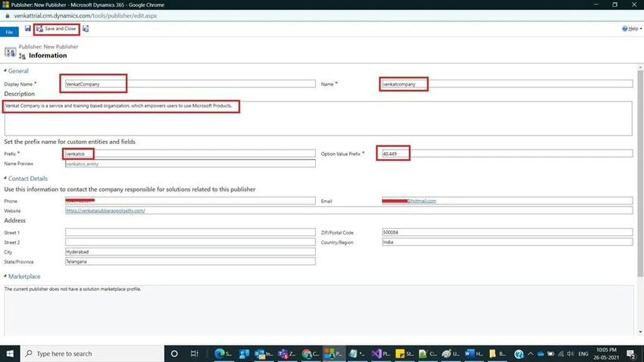
Task: Click the Name Preview field venkatco_entity
Action: (190, 164)
